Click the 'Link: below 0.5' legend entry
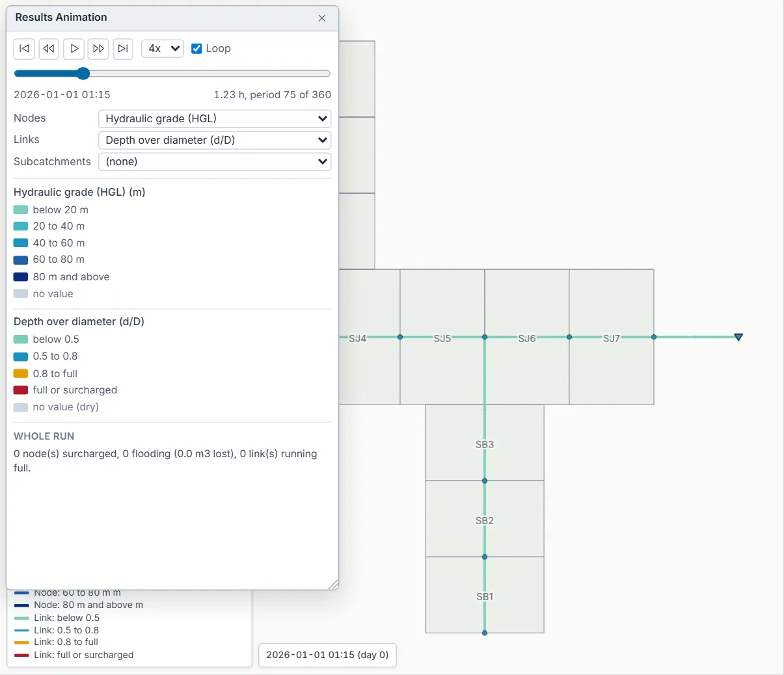This screenshot has width=784, height=675. pyautogui.click(x=57, y=618)
